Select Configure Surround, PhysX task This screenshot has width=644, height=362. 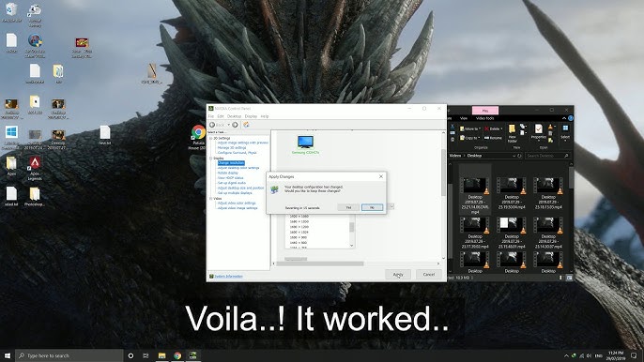[237, 153]
